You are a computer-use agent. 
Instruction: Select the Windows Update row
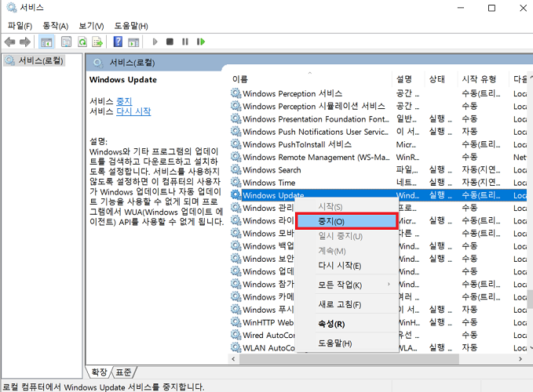pyautogui.click(x=378, y=195)
